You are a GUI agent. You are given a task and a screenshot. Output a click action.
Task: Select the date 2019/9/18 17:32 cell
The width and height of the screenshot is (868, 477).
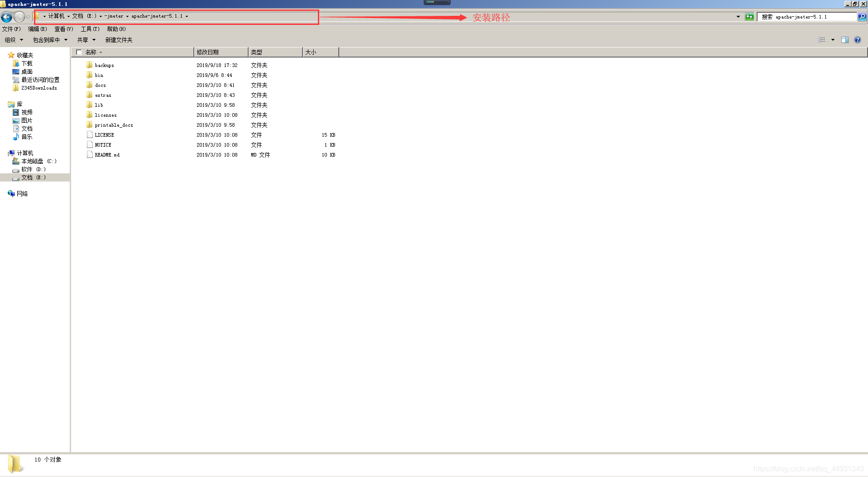click(217, 65)
